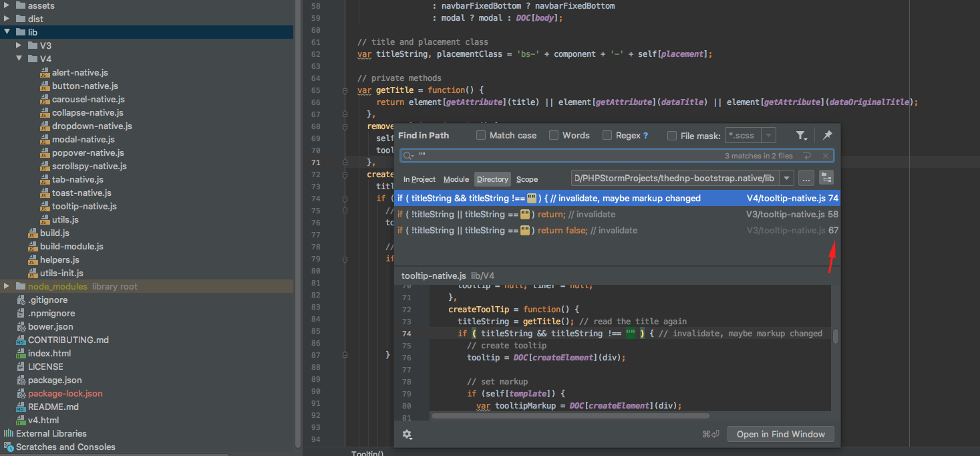Toggle multiline search newline icon

coord(808,156)
